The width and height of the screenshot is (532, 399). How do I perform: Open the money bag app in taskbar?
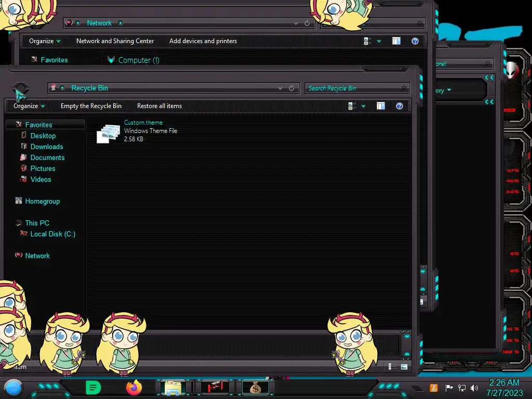(256, 388)
